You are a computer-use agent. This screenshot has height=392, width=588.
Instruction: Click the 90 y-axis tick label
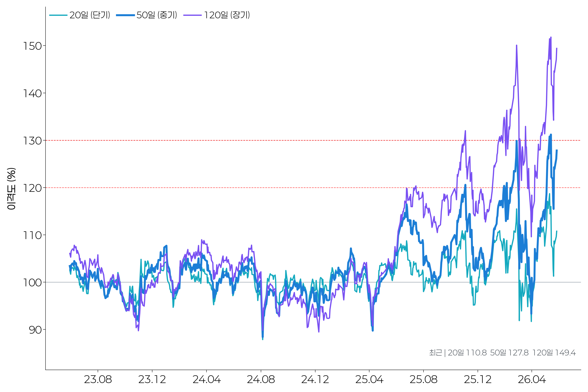(35, 330)
